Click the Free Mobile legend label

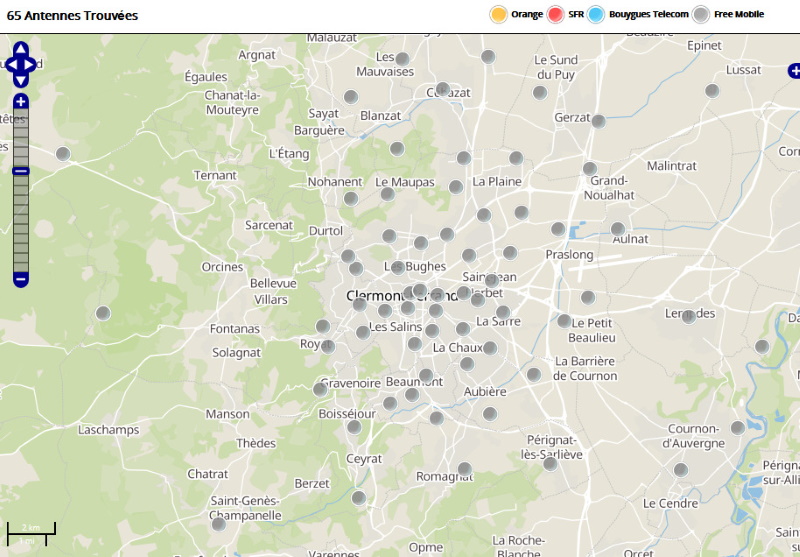click(x=739, y=14)
